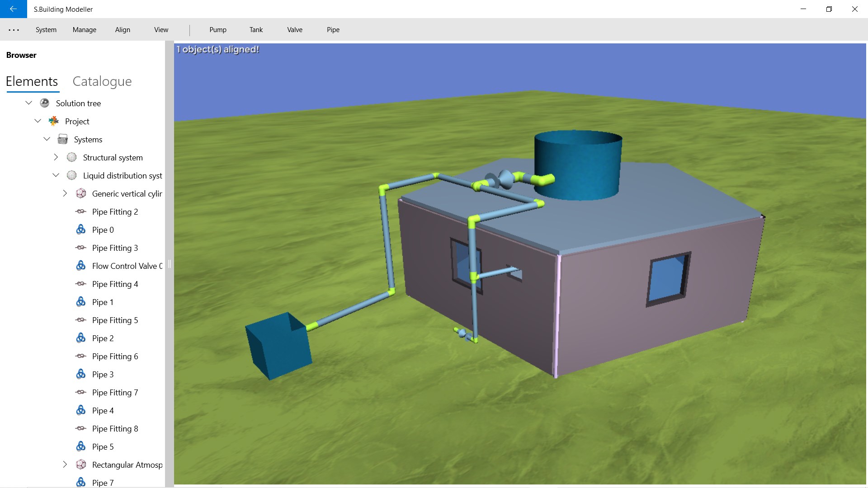Screen dimensions: 868x488
Task: Switch to the Catalogue tab
Action: (102, 81)
